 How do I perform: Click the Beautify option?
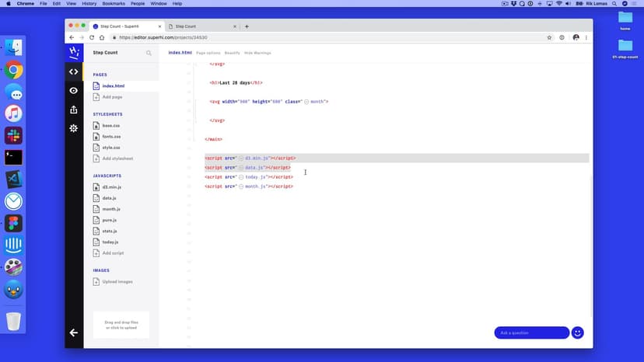[231, 53]
